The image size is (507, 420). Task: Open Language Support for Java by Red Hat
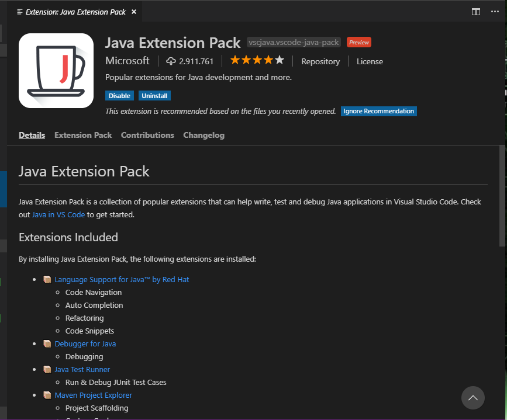[x=122, y=279]
